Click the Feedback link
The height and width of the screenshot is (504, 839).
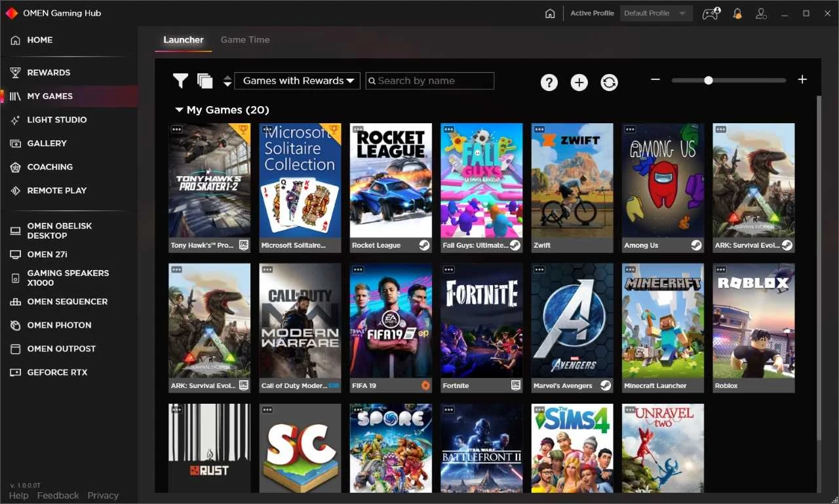pos(58,495)
